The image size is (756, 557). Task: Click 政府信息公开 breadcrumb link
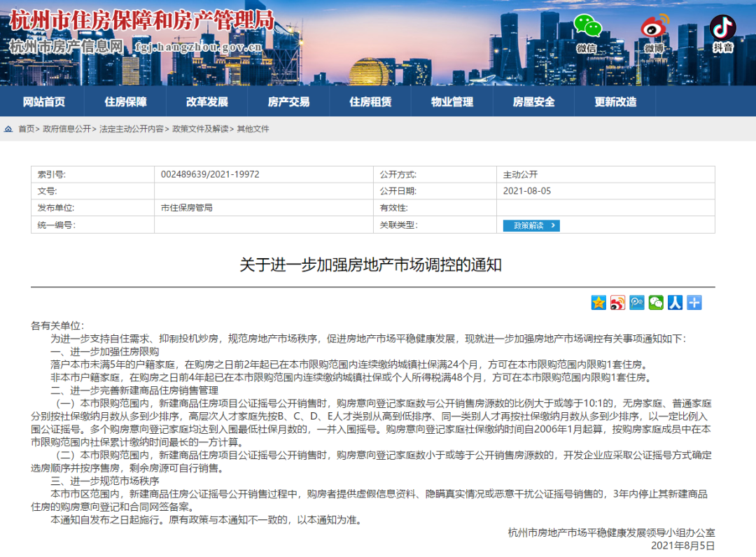click(x=66, y=129)
